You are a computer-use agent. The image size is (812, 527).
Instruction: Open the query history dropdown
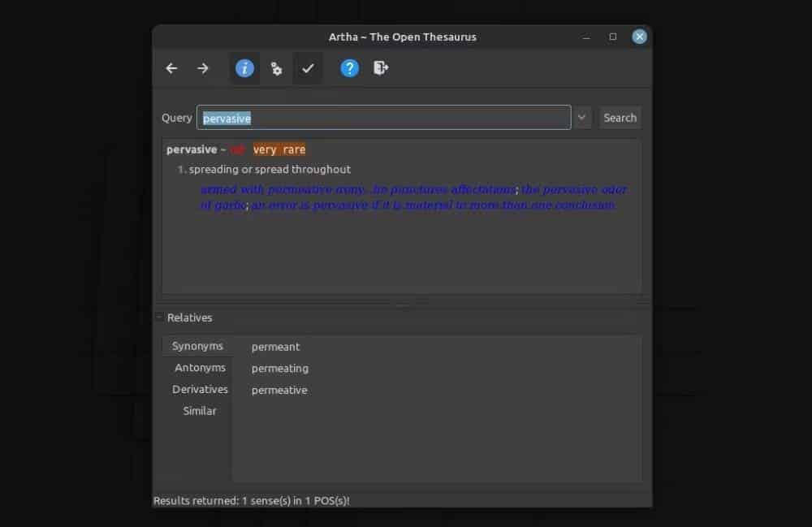coord(581,117)
